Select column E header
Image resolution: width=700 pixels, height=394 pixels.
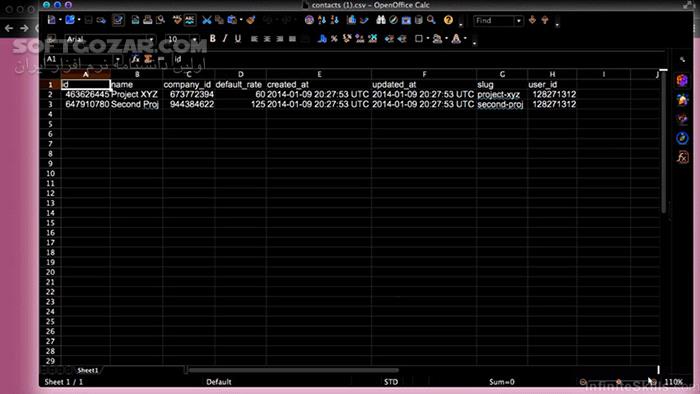pyautogui.click(x=319, y=74)
